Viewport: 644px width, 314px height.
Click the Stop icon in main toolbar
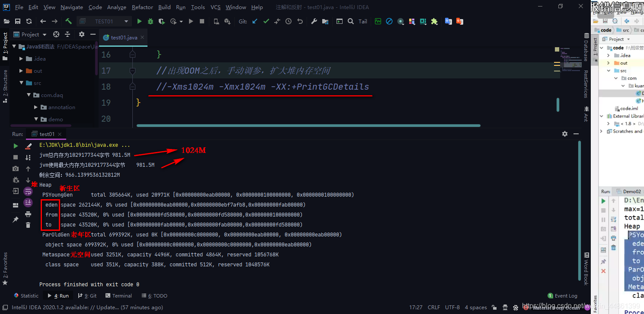click(x=202, y=21)
